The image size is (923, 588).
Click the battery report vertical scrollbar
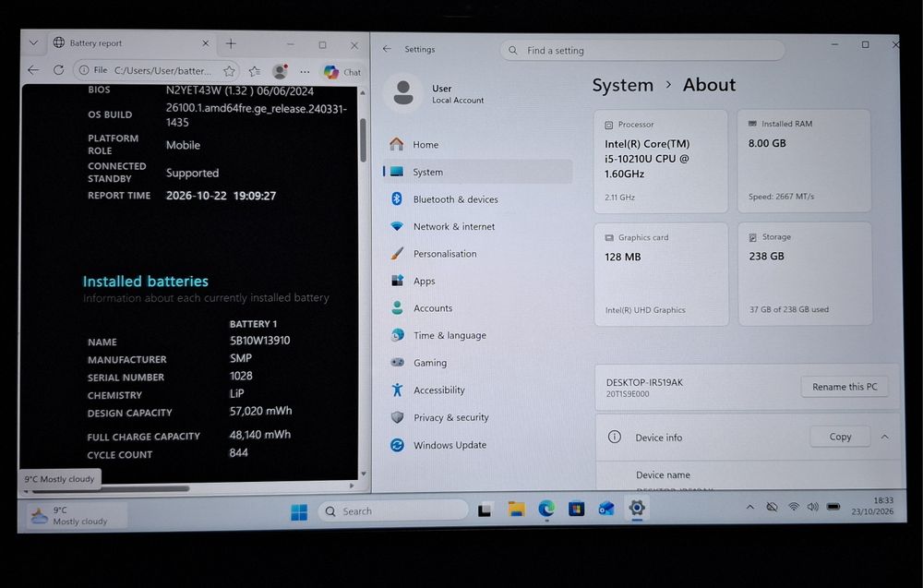pyautogui.click(x=363, y=140)
